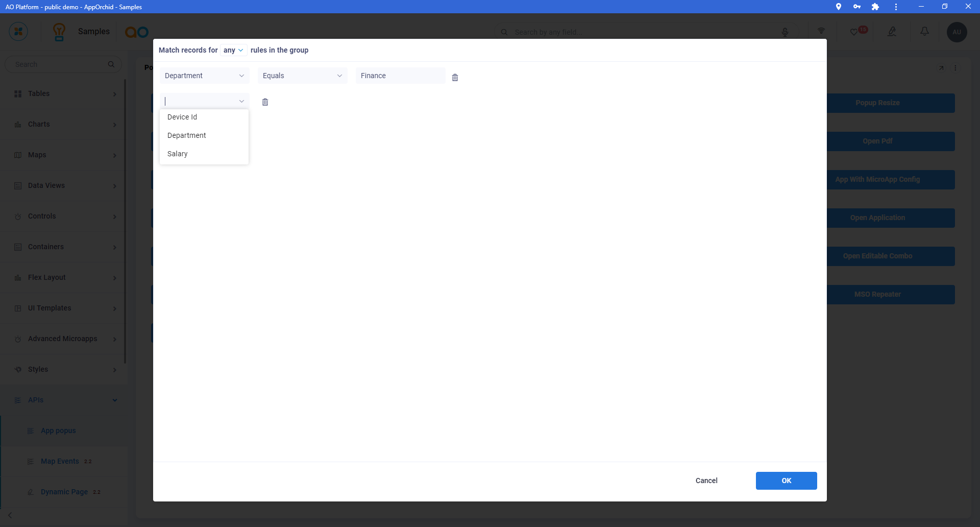Click the browser extensions puzzle icon
Screen dimensions: 980x527
coord(875,7)
